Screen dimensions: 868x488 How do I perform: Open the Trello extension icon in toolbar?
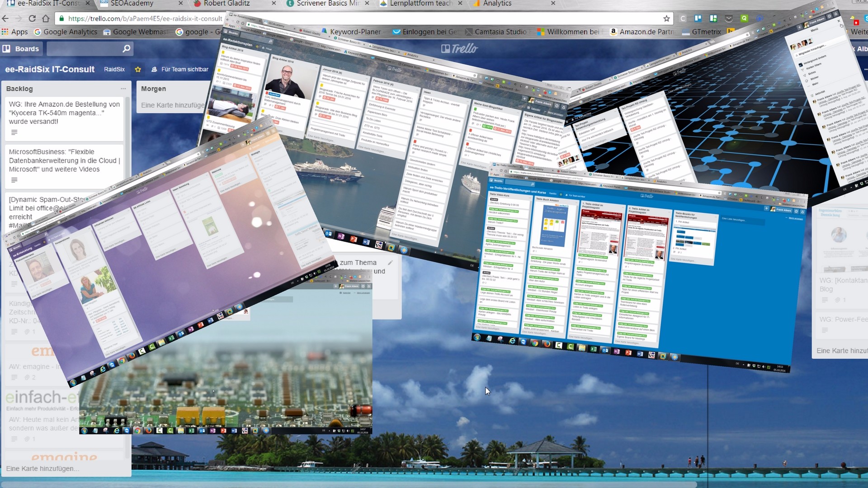(698, 19)
